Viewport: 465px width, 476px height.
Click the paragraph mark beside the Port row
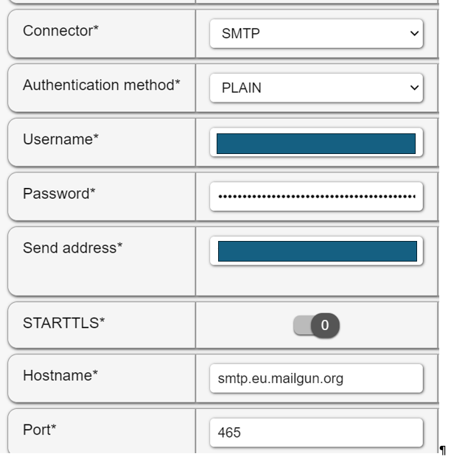443,450
